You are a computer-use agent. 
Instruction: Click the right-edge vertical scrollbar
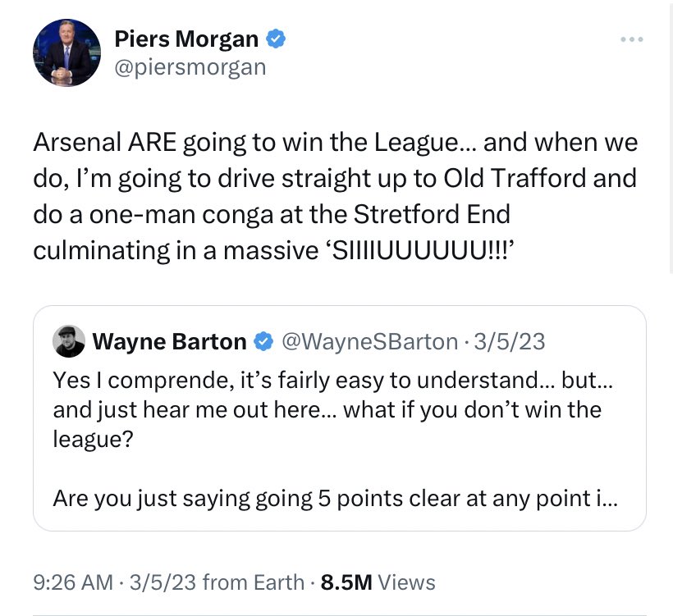[671, 164]
